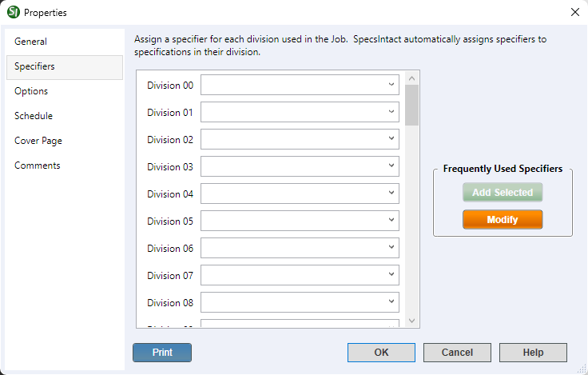The height and width of the screenshot is (375, 588).
Task: Click inside the Division 02 specifier field
Action: [292, 139]
